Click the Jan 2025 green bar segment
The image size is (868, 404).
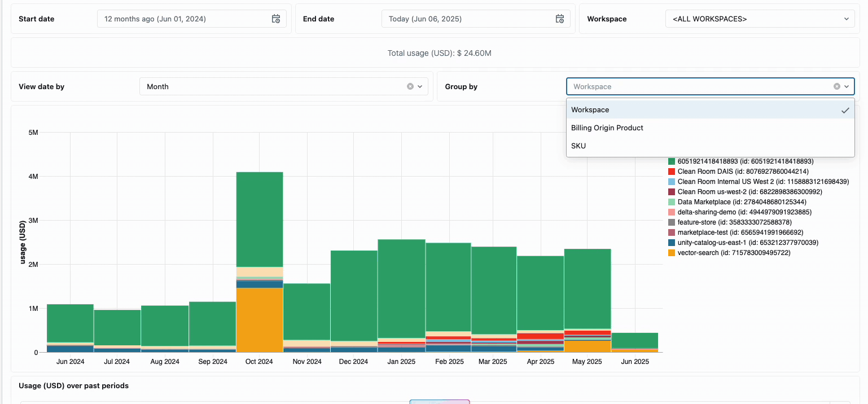coord(401,288)
